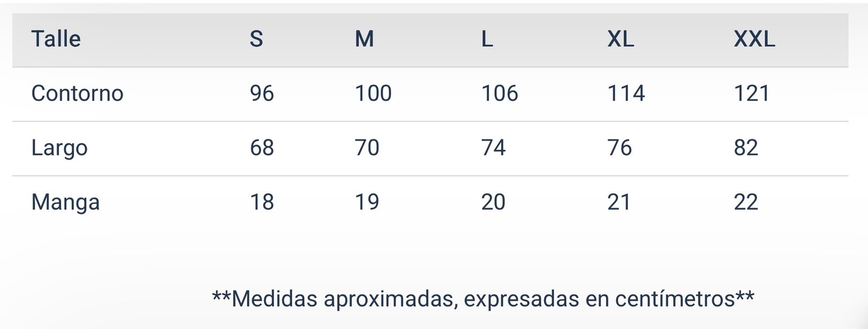Screen dimensions: 868x329
Task: Click the M size header
Action: pos(364,39)
